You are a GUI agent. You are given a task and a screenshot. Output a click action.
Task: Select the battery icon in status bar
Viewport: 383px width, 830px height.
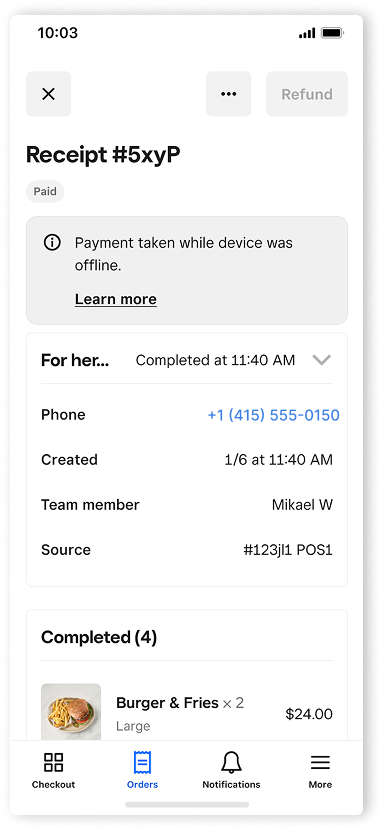(332, 33)
